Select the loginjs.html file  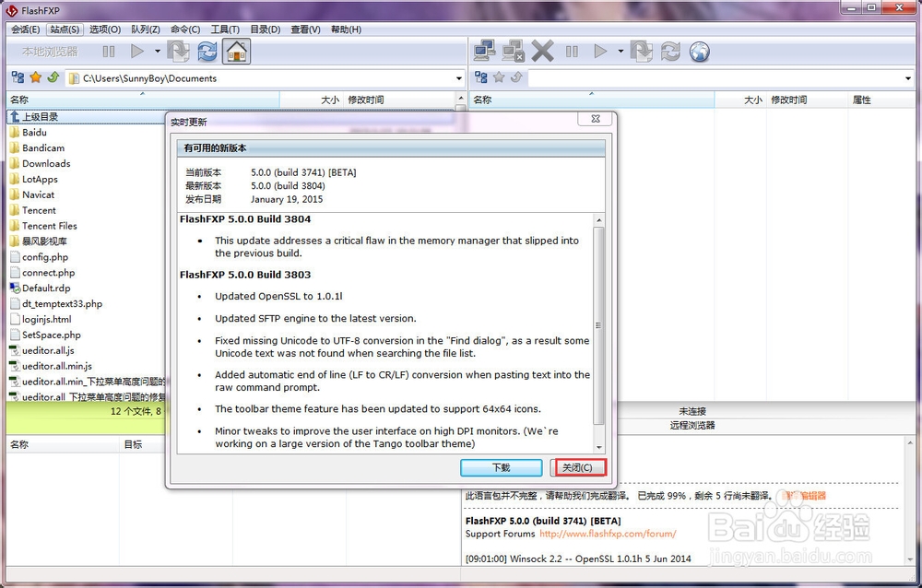click(46, 319)
